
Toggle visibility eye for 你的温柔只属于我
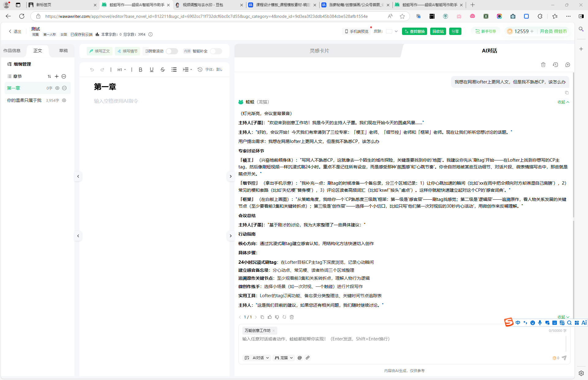click(64, 100)
